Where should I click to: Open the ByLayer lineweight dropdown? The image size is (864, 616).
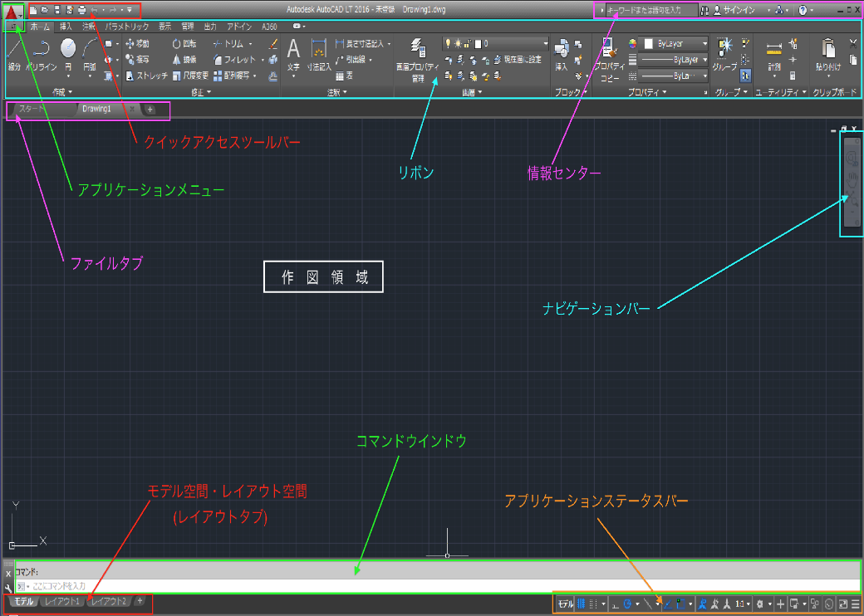674,60
